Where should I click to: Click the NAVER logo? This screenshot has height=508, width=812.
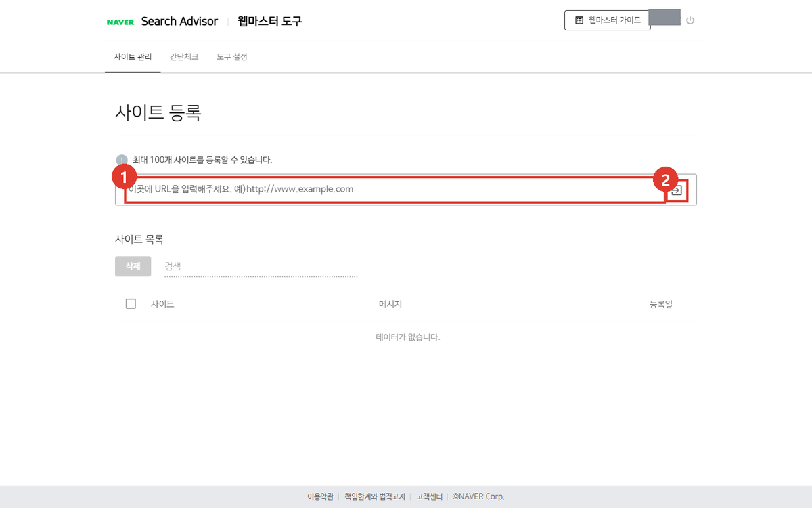120,22
